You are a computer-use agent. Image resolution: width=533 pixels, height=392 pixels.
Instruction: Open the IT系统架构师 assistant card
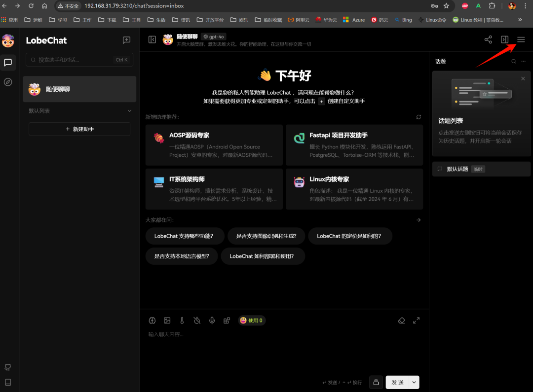pyautogui.click(x=214, y=189)
